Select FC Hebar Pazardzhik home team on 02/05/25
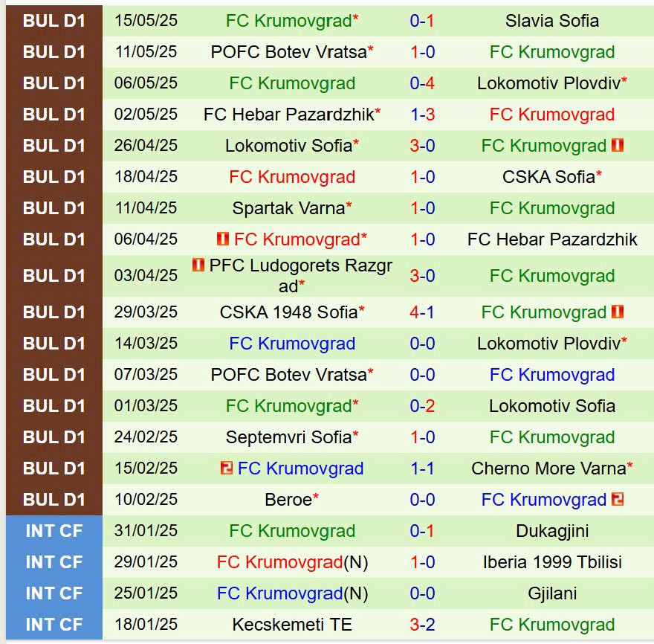Viewport: 654px width, 644px height. [x=288, y=115]
